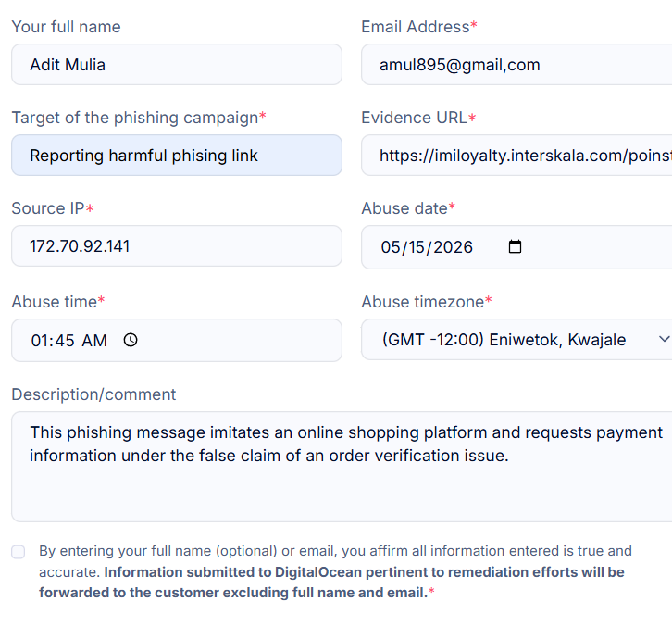This screenshot has width=672, height=626.
Task: Select the AM period in Abuse time
Action: click(x=94, y=341)
